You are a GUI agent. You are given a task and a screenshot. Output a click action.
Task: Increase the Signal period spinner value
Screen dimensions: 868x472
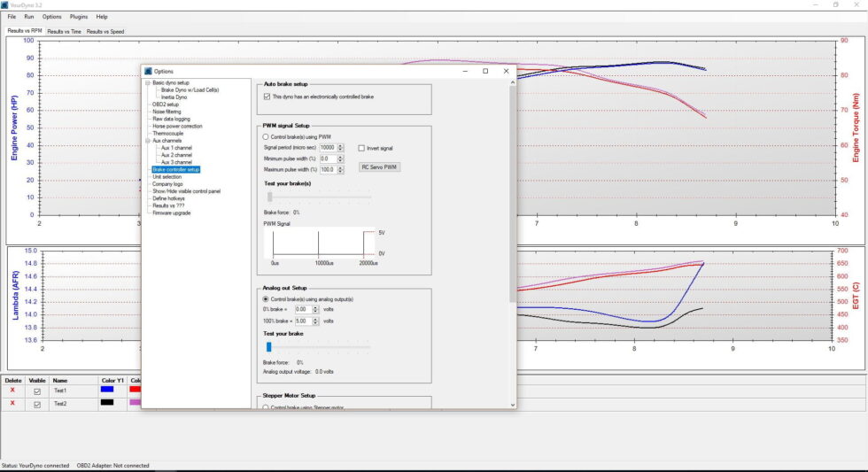point(340,145)
